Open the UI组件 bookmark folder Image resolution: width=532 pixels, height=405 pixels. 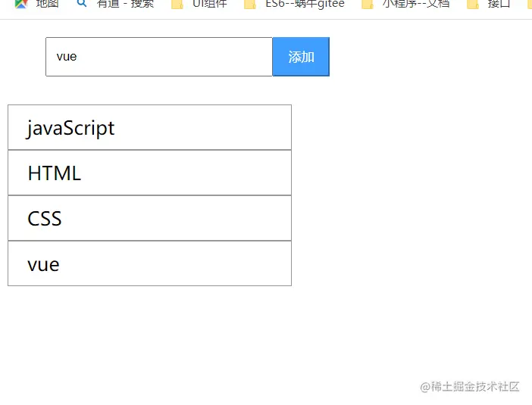(x=199, y=4)
